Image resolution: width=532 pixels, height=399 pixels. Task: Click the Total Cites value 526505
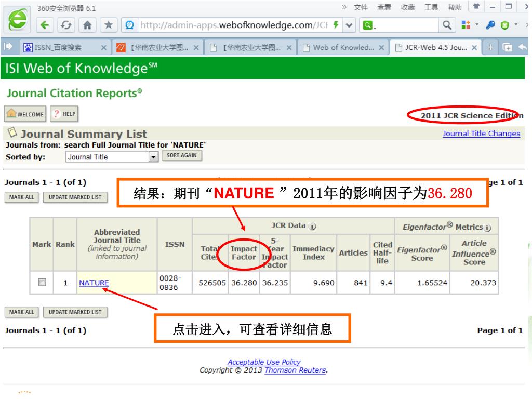(212, 283)
